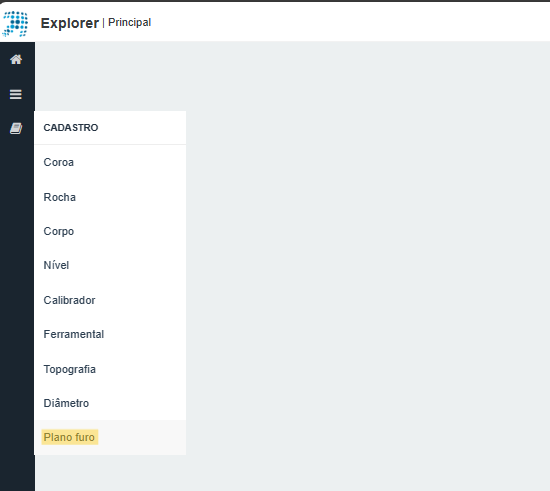The height and width of the screenshot is (491, 550).
Task: Click the Explorer title text
Action: point(70,23)
